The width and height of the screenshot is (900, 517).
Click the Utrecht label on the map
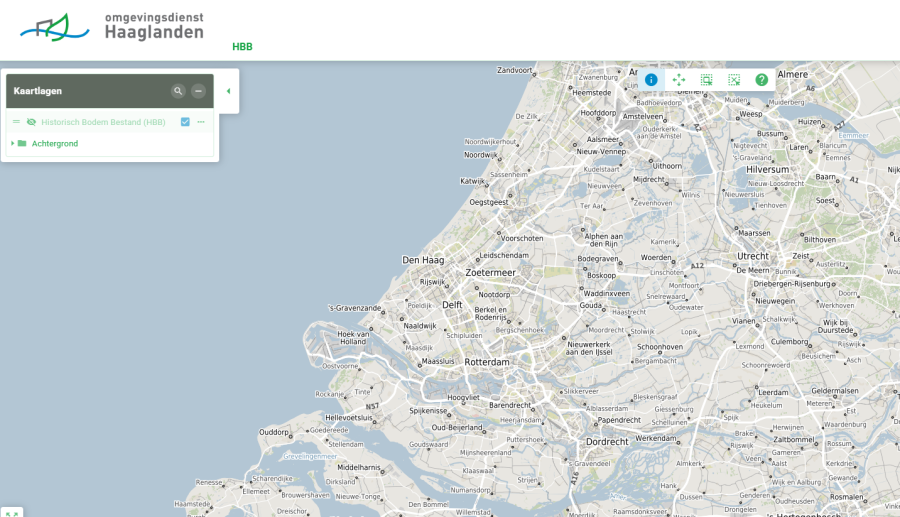point(752,256)
